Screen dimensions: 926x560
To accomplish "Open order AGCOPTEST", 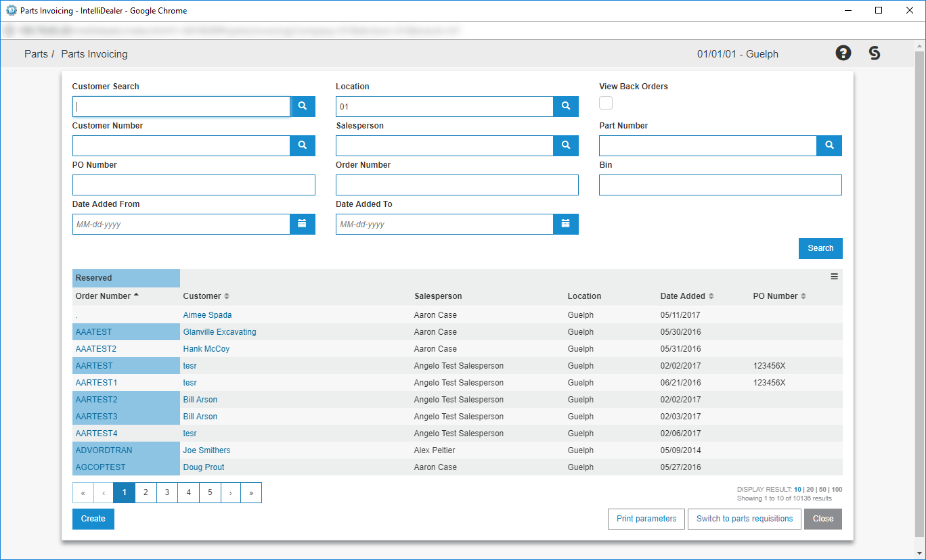I will [100, 467].
